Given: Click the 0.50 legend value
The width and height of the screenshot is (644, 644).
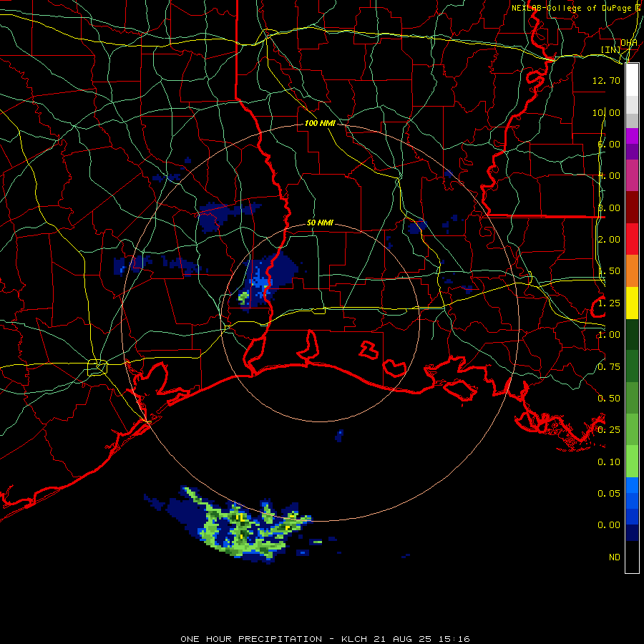Looking at the screenshot, I should (x=609, y=399).
